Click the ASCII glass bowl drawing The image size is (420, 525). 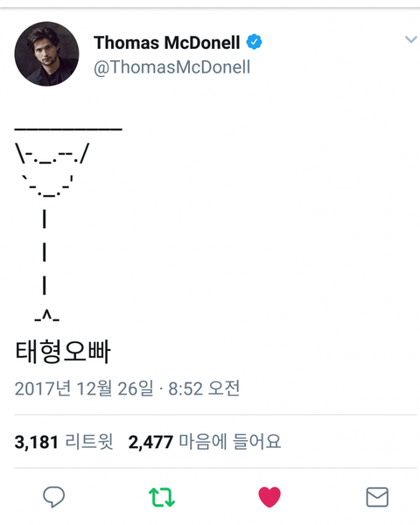pyautogui.click(x=52, y=170)
